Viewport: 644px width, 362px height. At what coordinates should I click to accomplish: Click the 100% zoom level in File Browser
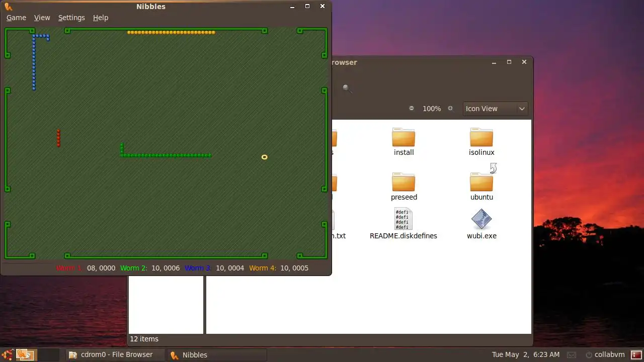[432, 109]
